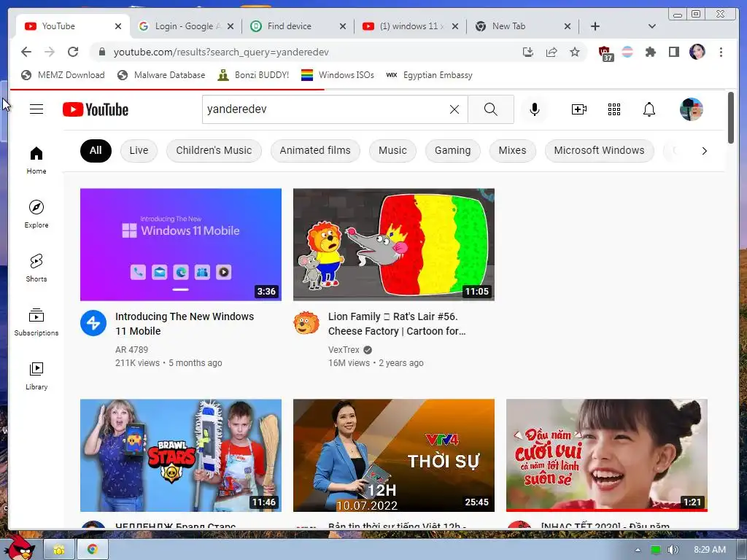Image resolution: width=747 pixels, height=560 pixels.
Task: Select the Gaming filter chip
Action: pos(452,150)
